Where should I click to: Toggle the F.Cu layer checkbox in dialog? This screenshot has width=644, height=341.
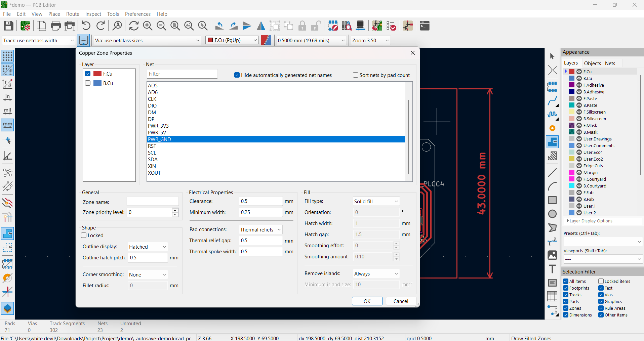[x=88, y=74]
